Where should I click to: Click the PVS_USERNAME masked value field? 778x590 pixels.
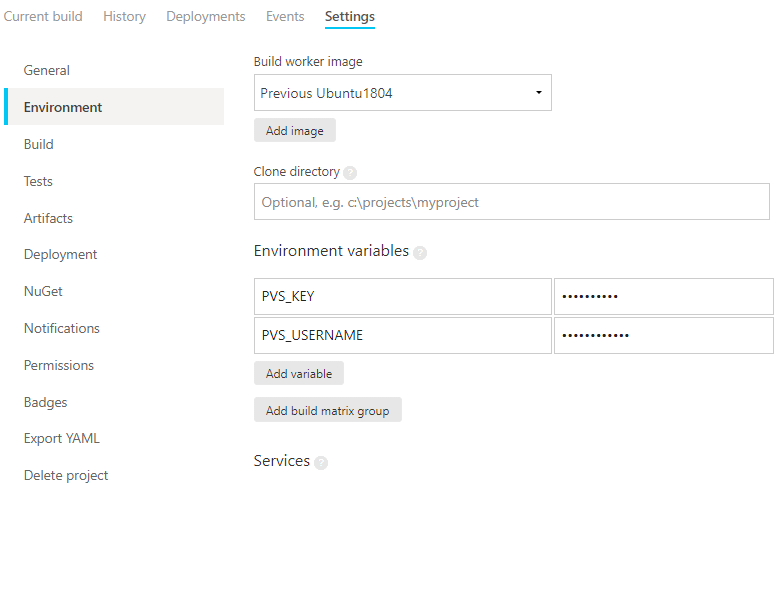(663, 336)
